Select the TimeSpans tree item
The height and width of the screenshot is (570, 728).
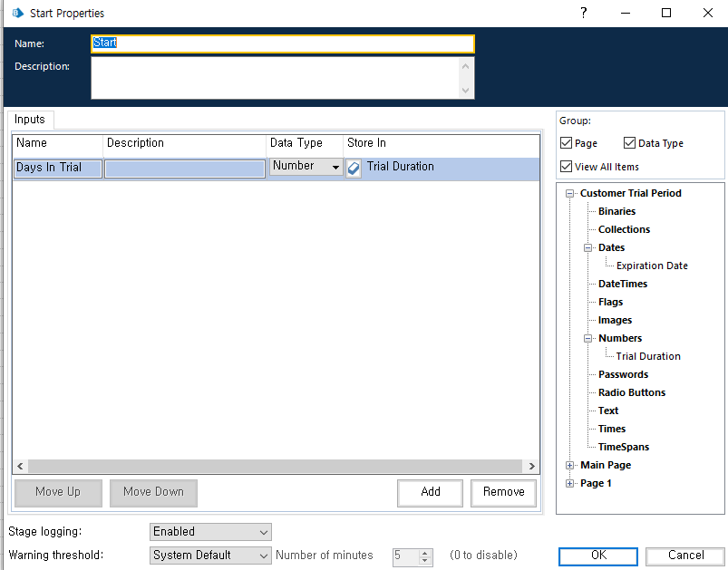pyautogui.click(x=624, y=447)
